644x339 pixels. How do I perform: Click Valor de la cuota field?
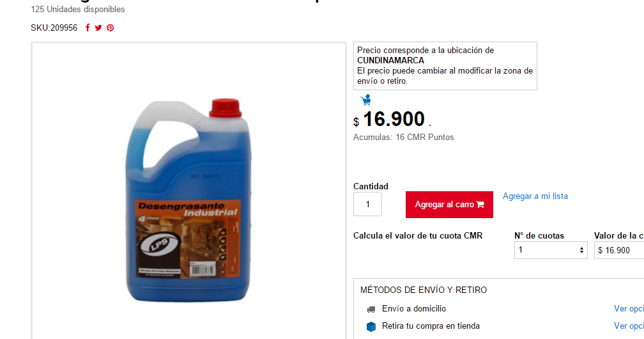[619, 250]
